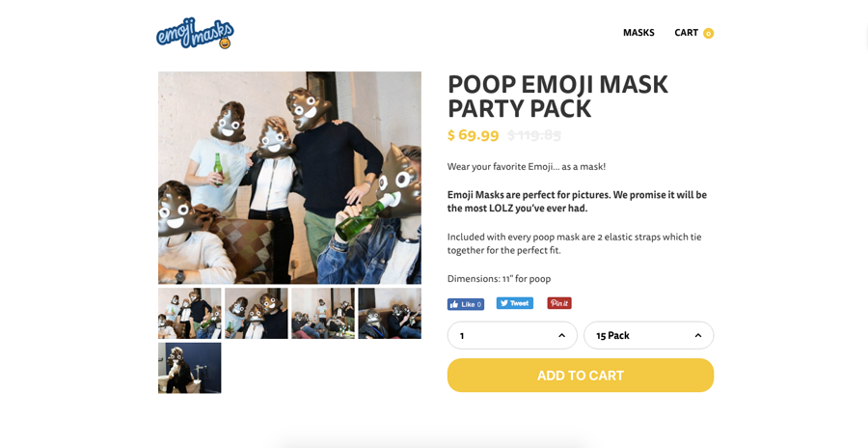Click the yellow $69.99 price
The height and width of the screenshot is (448, 868).
(x=473, y=135)
